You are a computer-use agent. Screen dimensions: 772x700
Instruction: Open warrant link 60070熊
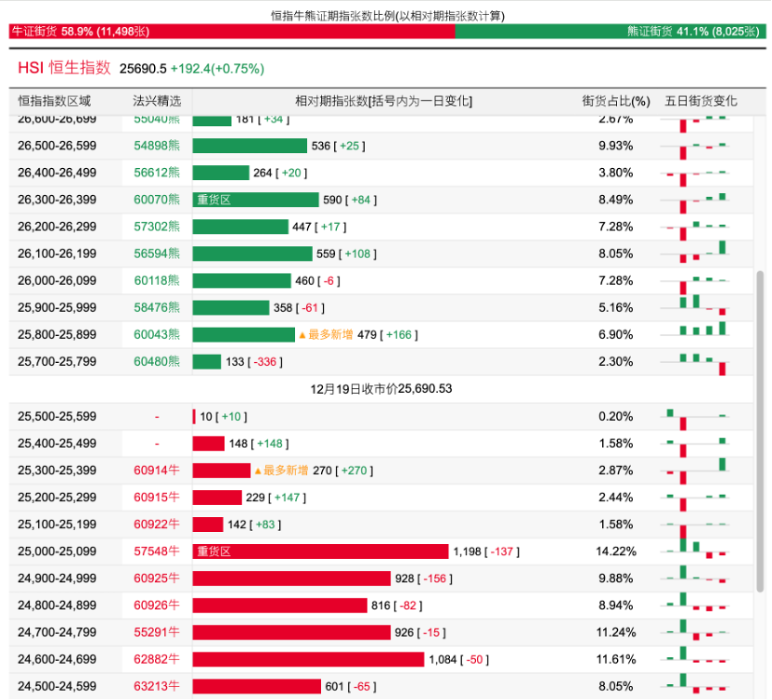[x=157, y=200]
